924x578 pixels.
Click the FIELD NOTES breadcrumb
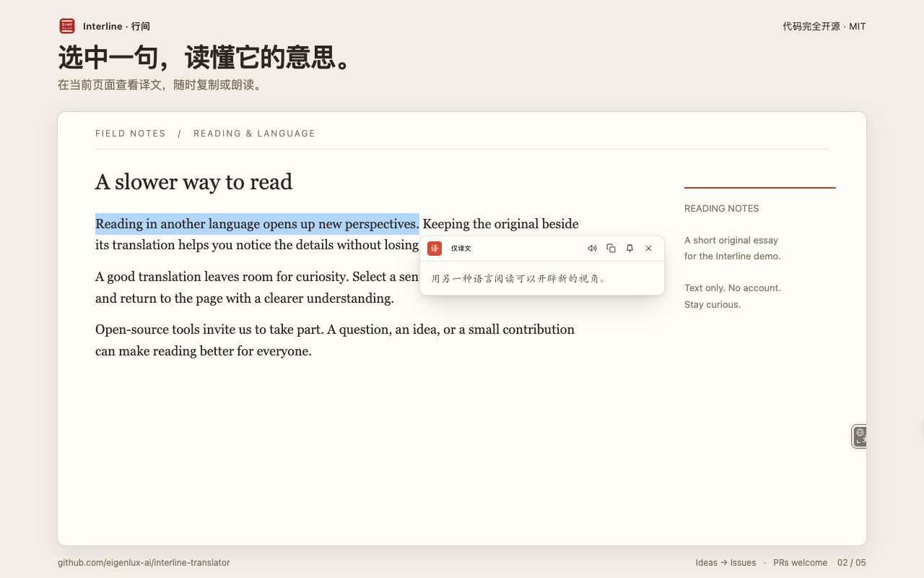pyautogui.click(x=131, y=134)
